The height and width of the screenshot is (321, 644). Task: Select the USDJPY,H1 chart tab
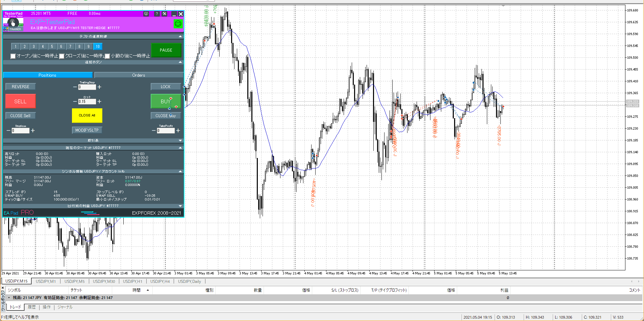click(x=132, y=282)
